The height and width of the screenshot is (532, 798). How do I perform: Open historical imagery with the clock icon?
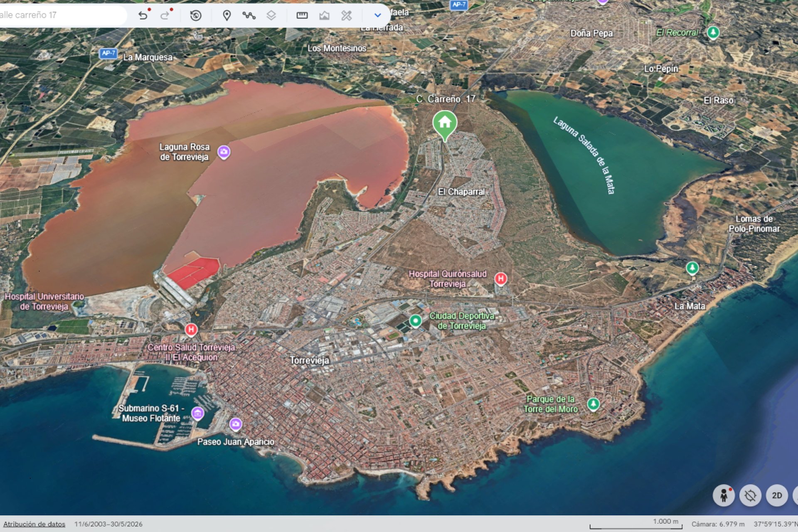(196, 15)
